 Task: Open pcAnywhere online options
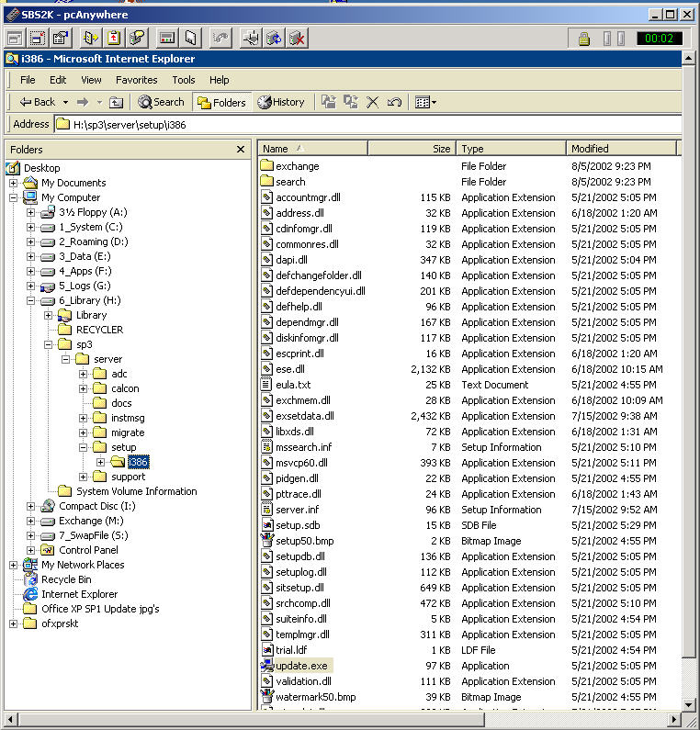(x=61, y=39)
